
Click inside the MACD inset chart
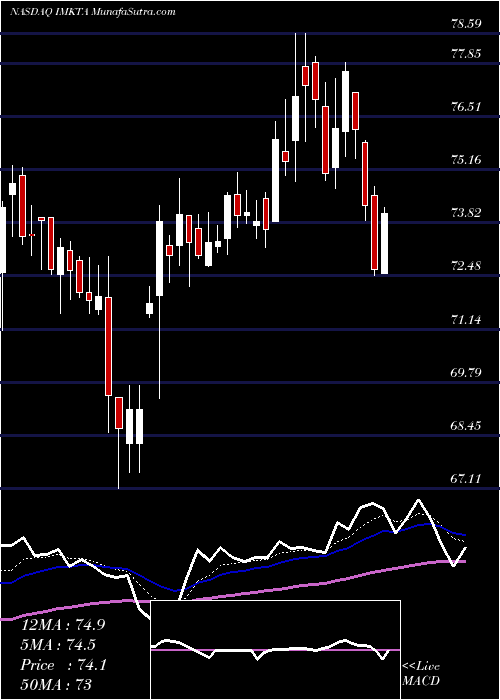coord(275,650)
